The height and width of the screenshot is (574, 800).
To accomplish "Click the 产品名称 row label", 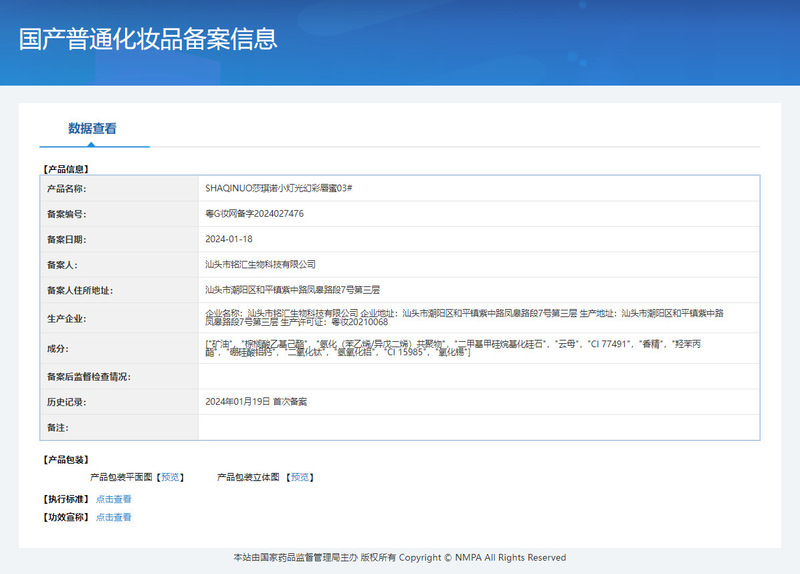I will point(67,189).
